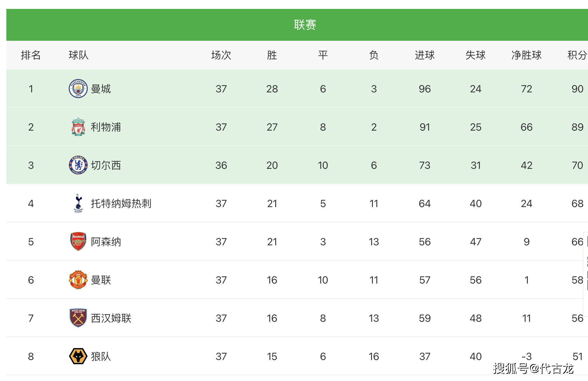Image resolution: width=588 pixels, height=381 pixels.
Task: Open the 利物浦 team link
Action: click(106, 127)
